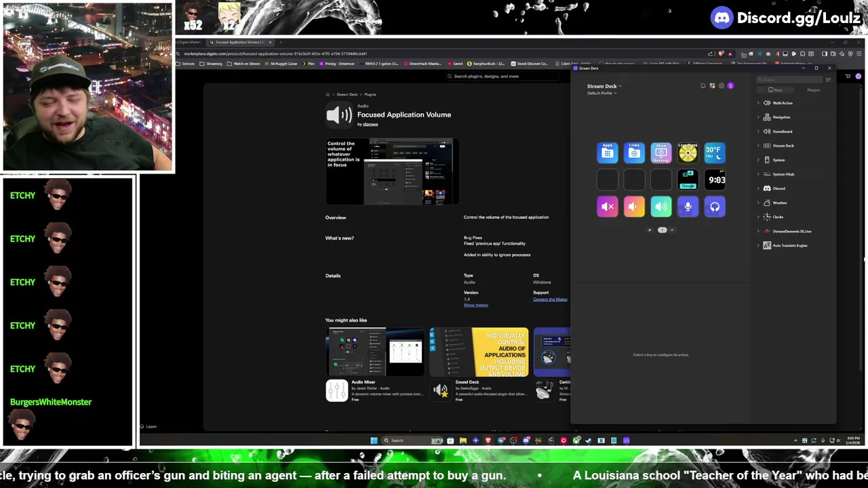
Task: Open the plugin preview screenshot thumbnail
Action: point(393,171)
